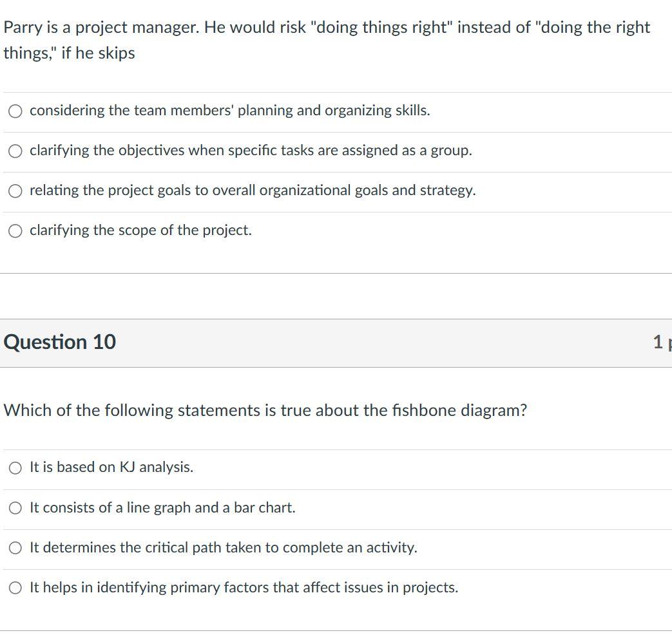Select "considering the team members' planning and organizing skills"
Viewport: 672px width, 640px height.
pyautogui.click(x=15, y=111)
